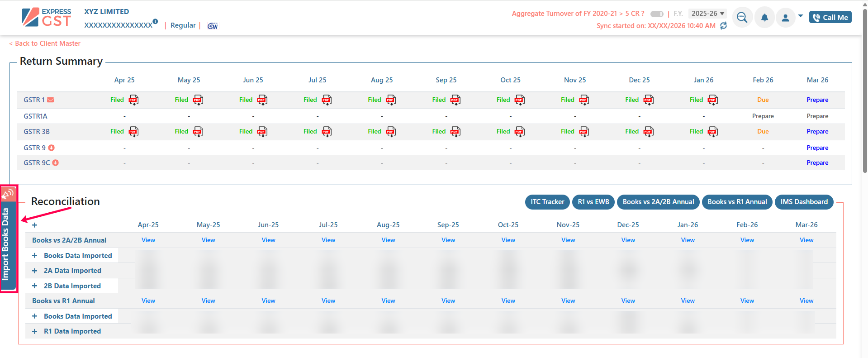
Task: Open the ITC Tracker tab
Action: pyautogui.click(x=547, y=202)
